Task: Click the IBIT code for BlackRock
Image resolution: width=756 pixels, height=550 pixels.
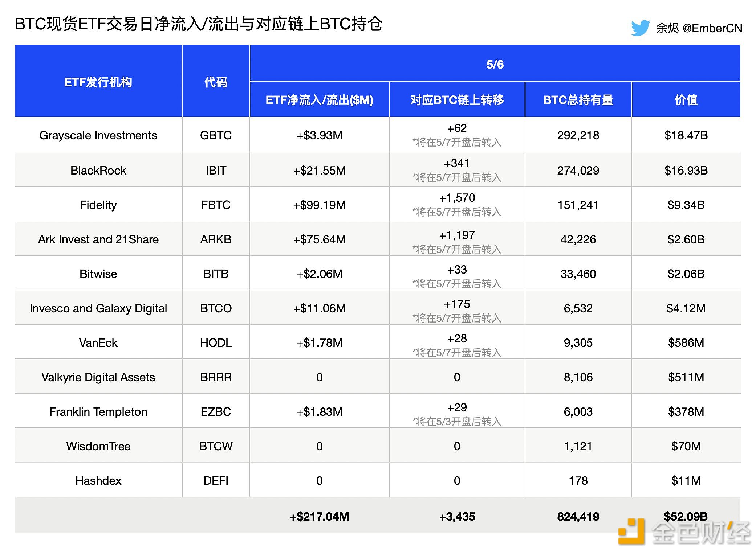Action: (x=215, y=170)
